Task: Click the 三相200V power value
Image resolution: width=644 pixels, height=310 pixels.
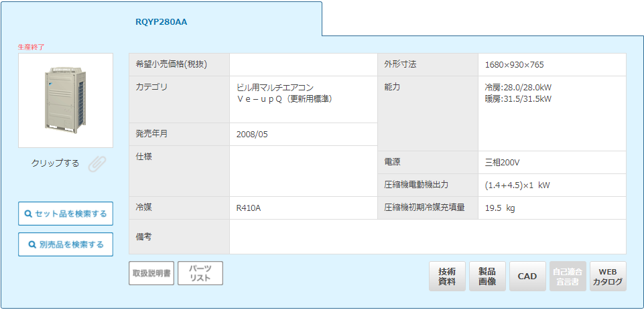Action: (x=503, y=163)
